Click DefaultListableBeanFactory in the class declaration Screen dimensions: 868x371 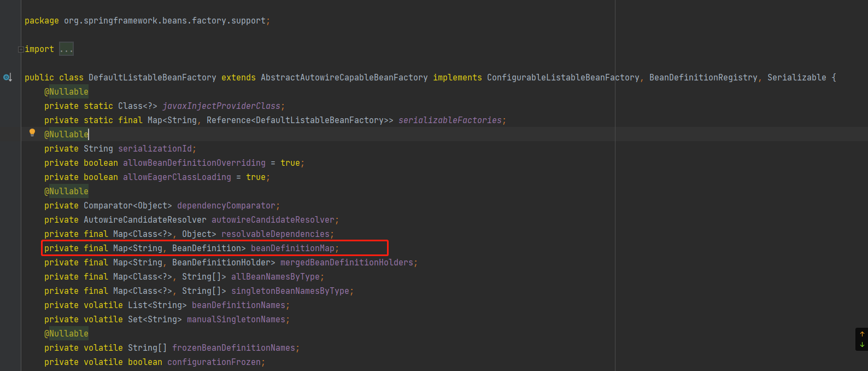tap(153, 78)
